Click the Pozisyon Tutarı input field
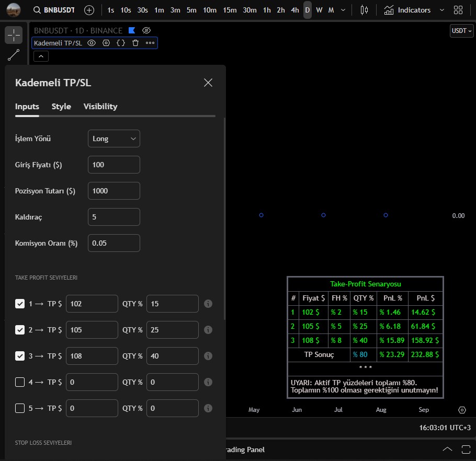 [x=114, y=191]
